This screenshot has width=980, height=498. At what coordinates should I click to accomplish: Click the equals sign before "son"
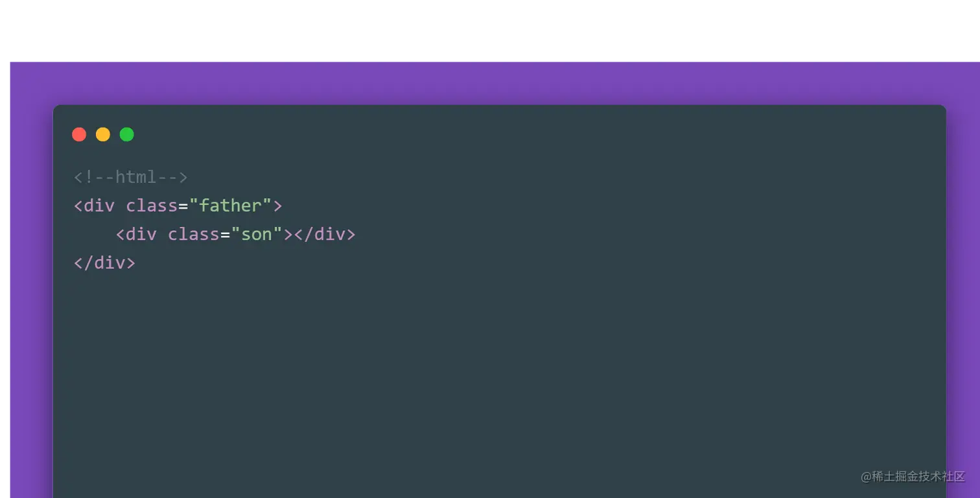226,234
